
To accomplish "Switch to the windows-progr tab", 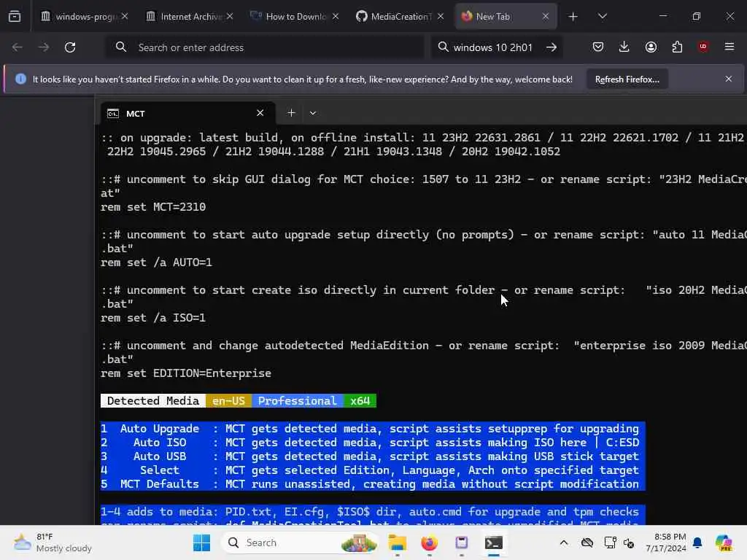I will (85, 17).
